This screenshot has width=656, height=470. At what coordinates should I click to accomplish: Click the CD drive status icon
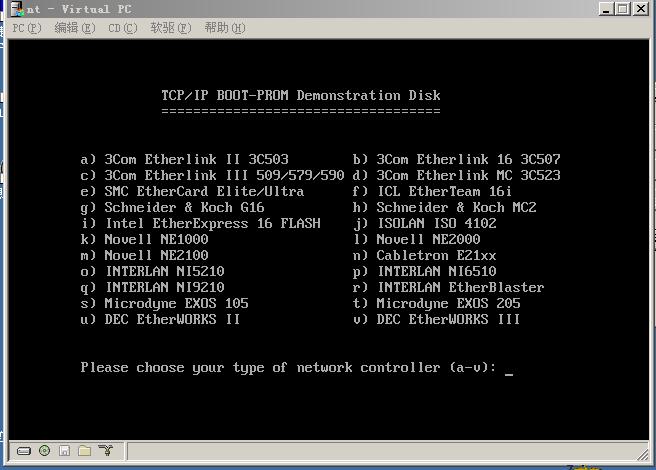44,451
